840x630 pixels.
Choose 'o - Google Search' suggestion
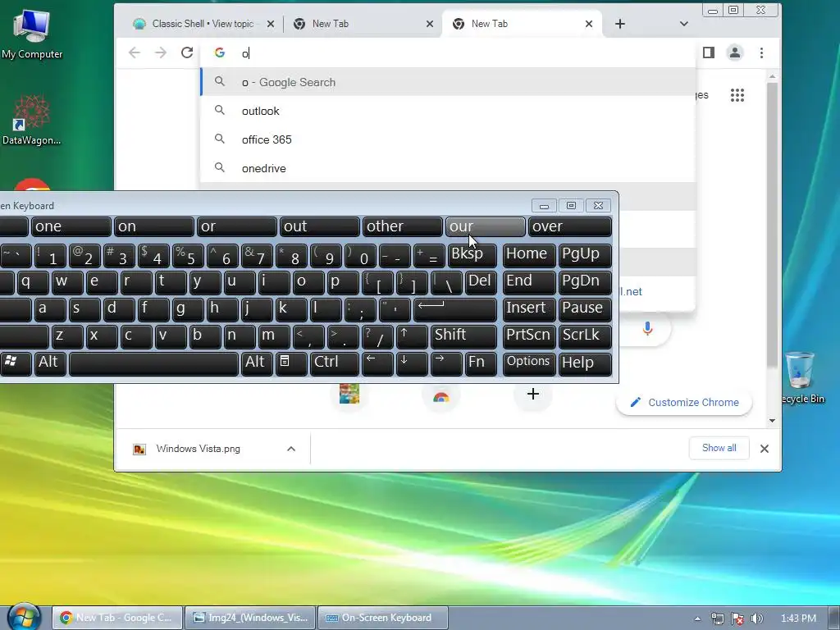point(448,82)
